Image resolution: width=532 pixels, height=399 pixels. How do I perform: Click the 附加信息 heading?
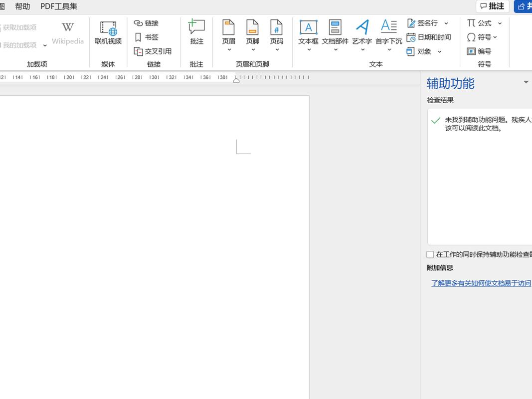(440, 268)
